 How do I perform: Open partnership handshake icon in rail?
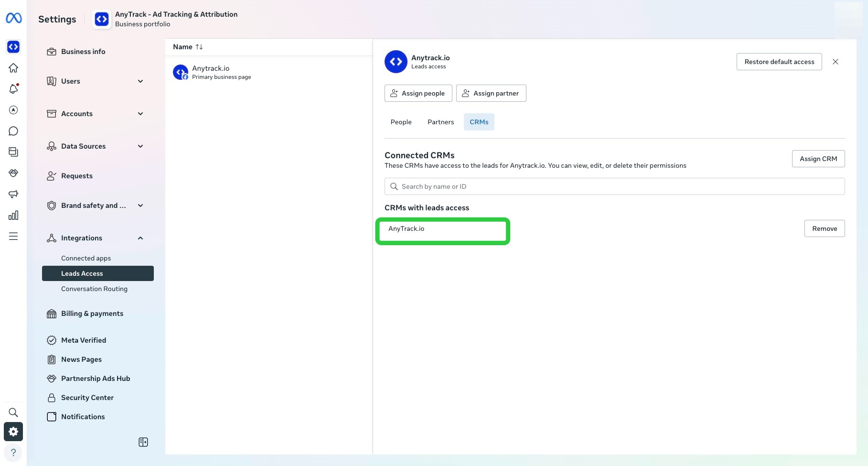[13, 173]
